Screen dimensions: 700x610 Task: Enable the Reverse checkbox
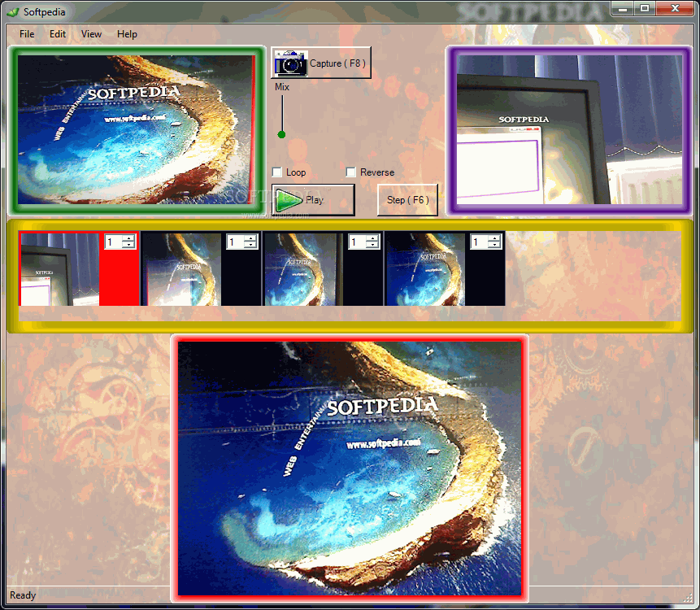pos(351,172)
